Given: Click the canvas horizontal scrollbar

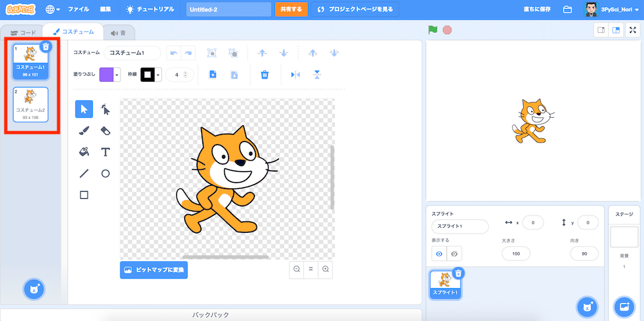Looking at the screenshot, I should pyautogui.click(x=225, y=257).
